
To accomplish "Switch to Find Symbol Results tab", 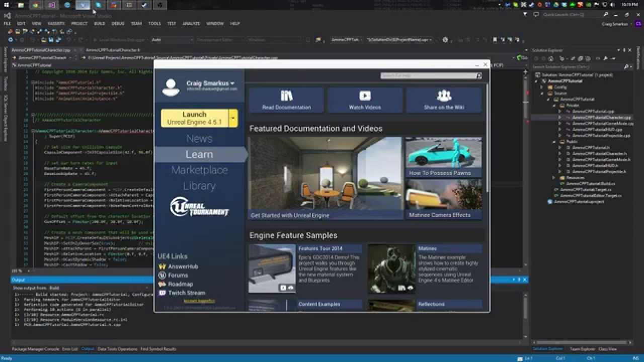I will coord(158,348).
